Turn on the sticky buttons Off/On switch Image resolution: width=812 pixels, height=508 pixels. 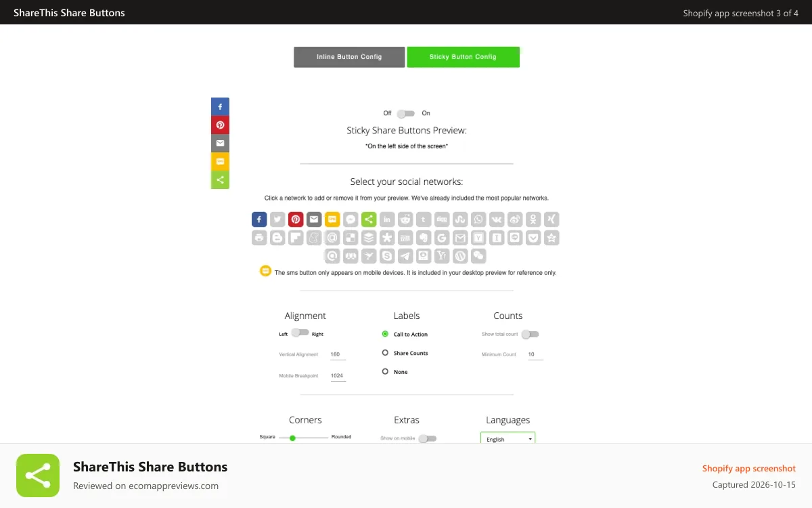click(x=406, y=113)
